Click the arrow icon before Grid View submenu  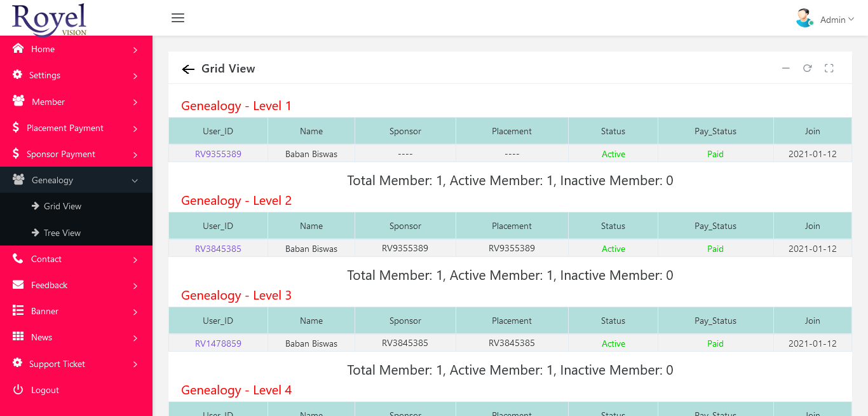click(36, 206)
